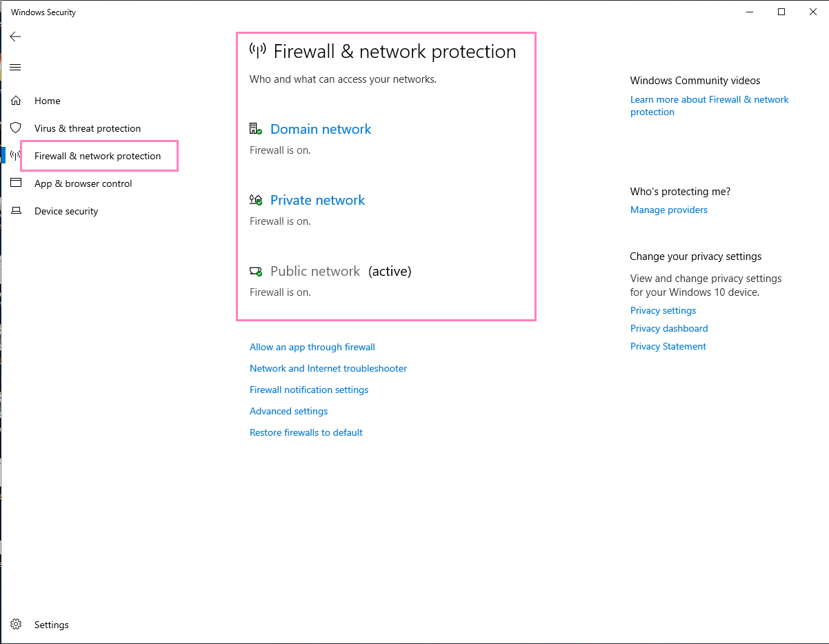The height and width of the screenshot is (644, 829).
Task: Click "Firewall is on." under Private network
Action: pos(280,221)
